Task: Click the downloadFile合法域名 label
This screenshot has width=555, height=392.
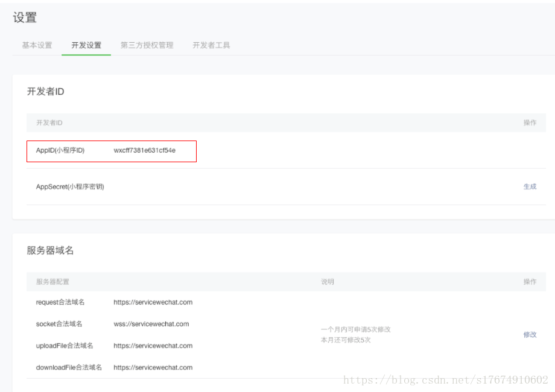Action: pyautogui.click(x=69, y=367)
